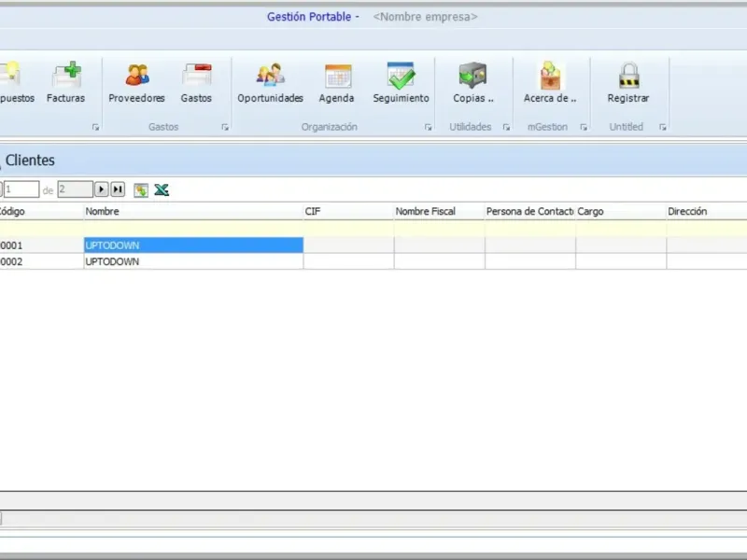Export the list with the Excel icon
Viewport: 747px width, 560px height.
(x=162, y=190)
